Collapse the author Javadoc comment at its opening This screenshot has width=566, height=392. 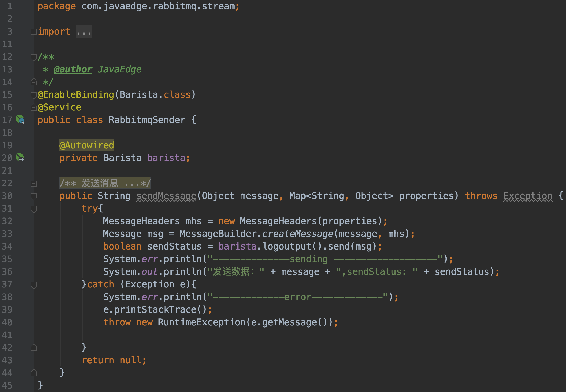pos(34,57)
